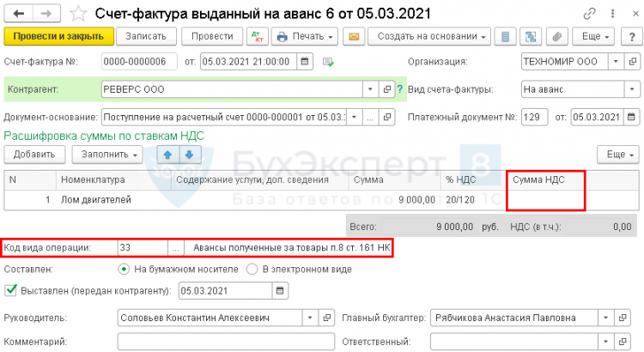Open the Ответственный person card icon
Screen dimensions: 644x352
pos(623,342)
